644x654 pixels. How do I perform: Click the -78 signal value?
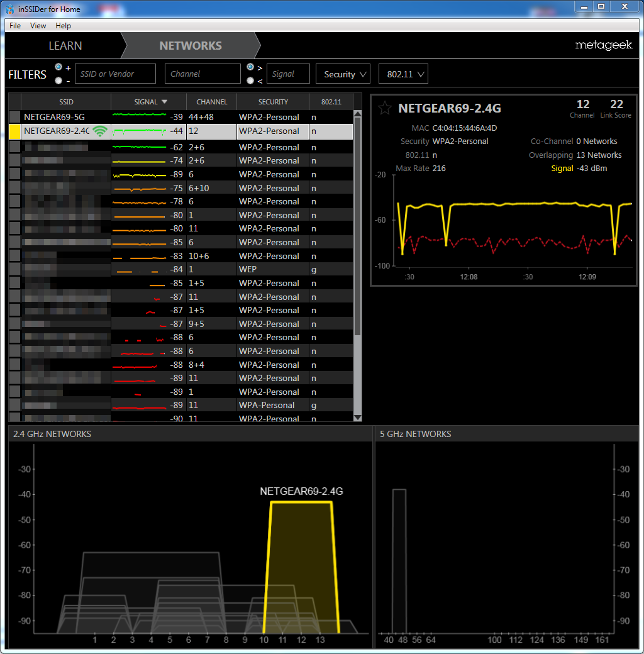177,201
